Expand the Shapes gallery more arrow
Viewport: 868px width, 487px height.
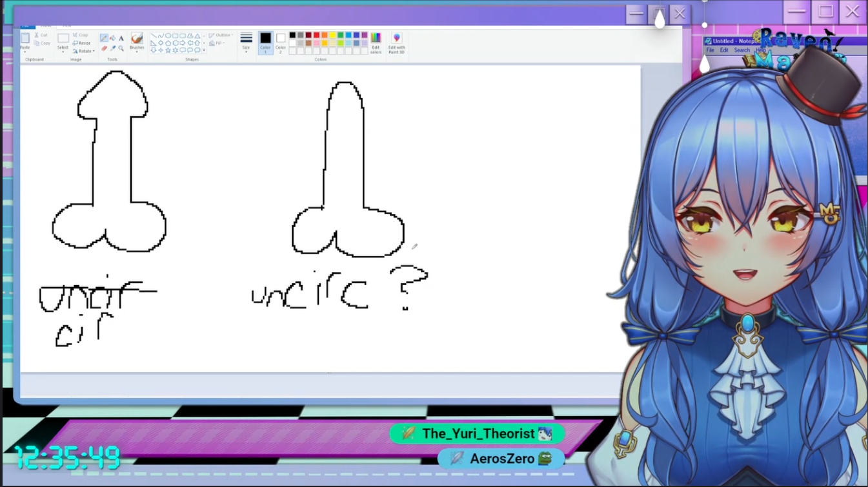click(204, 50)
